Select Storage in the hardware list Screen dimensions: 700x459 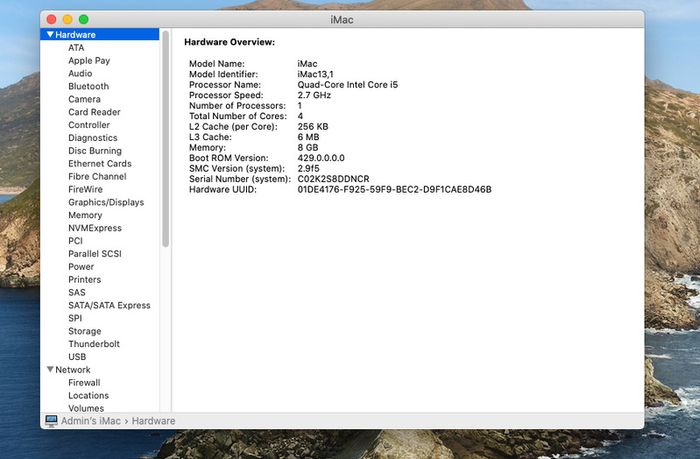point(84,331)
